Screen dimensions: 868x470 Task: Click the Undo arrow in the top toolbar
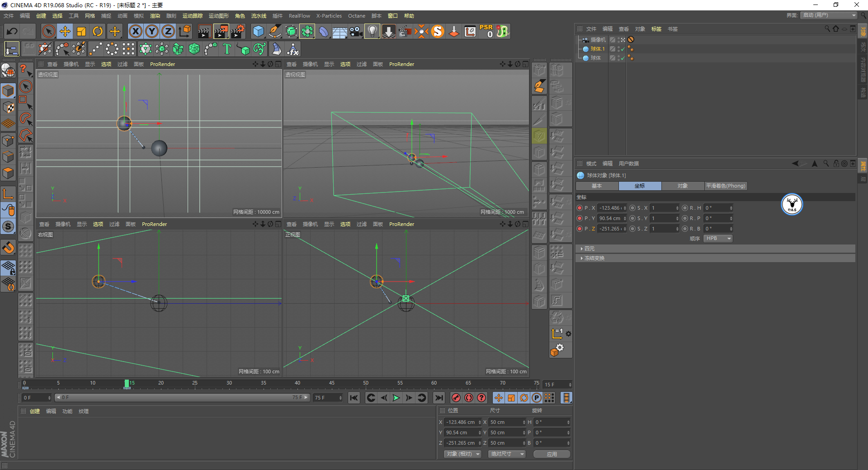pyautogui.click(x=12, y=31)
